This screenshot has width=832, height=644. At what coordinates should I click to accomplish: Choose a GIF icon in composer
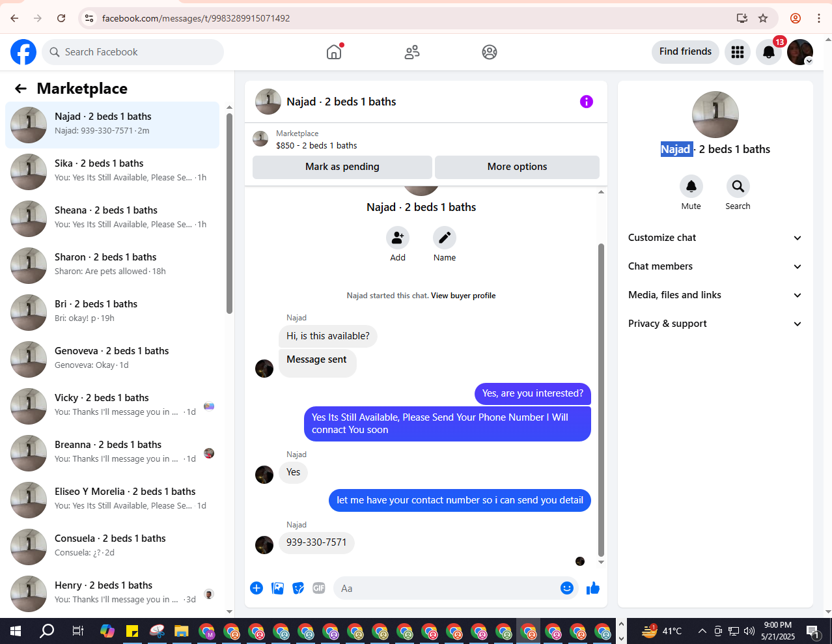(x=319, y=588)
